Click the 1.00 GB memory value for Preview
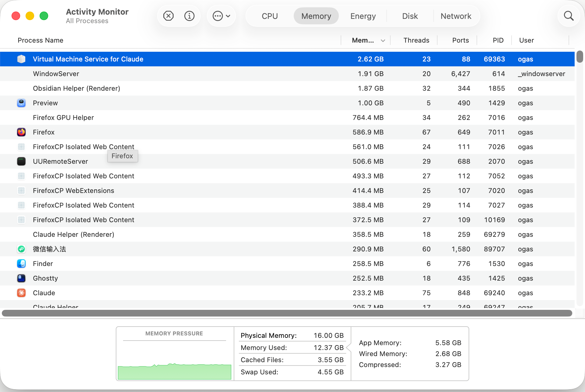 click(370, 103)
